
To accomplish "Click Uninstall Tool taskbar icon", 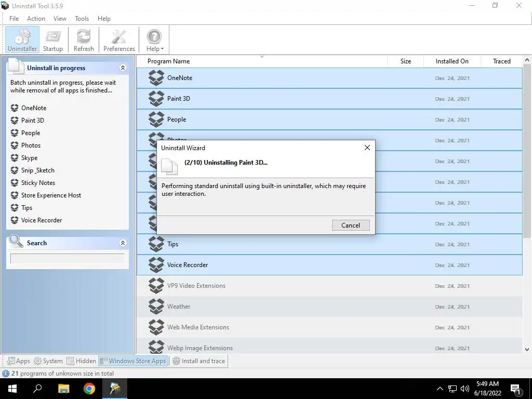I will point(115,389).
